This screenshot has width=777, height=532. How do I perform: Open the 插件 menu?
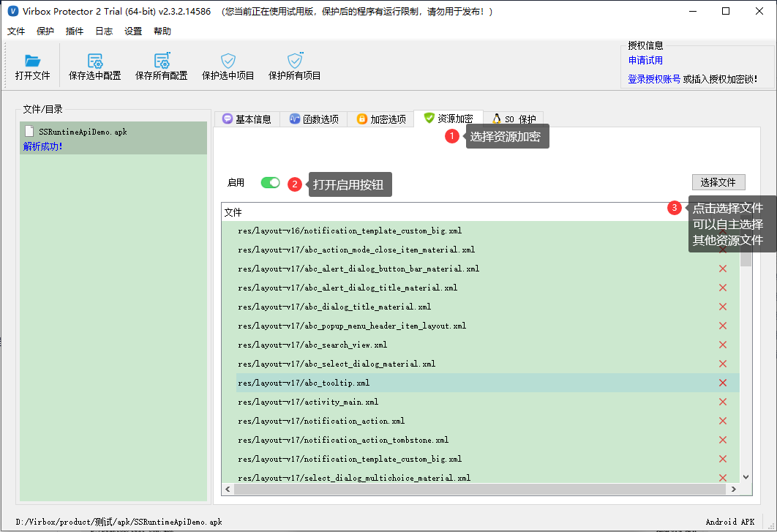pyautogui.click(x=75, y=31)
